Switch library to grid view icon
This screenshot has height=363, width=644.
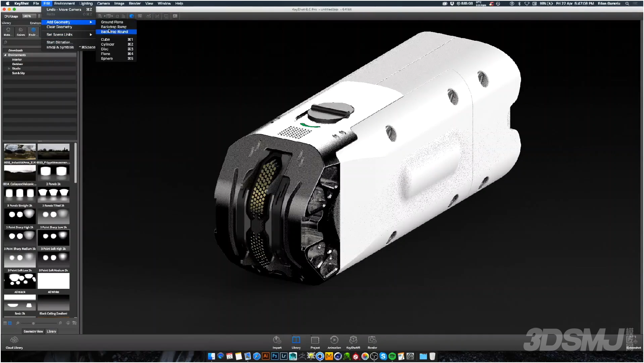10,323
